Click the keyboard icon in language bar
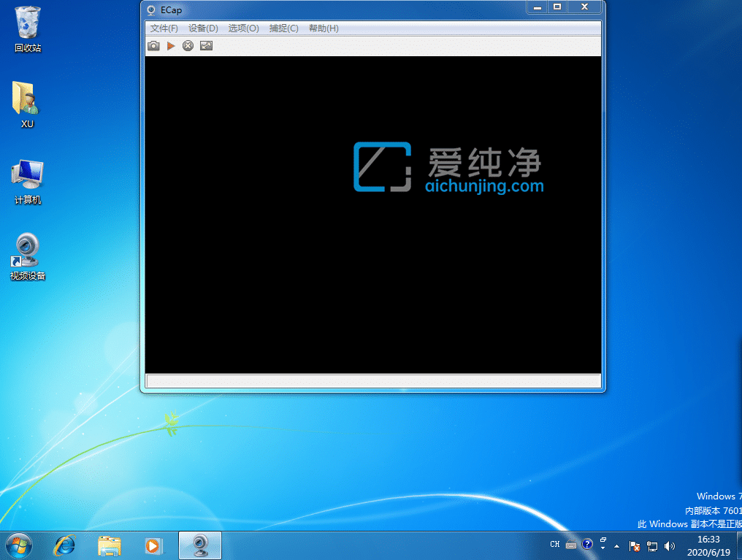 click(571, 545)
